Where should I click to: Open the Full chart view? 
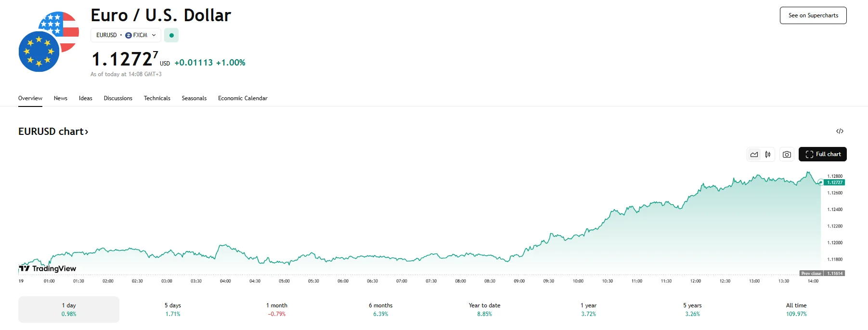[x=822, y=154]
